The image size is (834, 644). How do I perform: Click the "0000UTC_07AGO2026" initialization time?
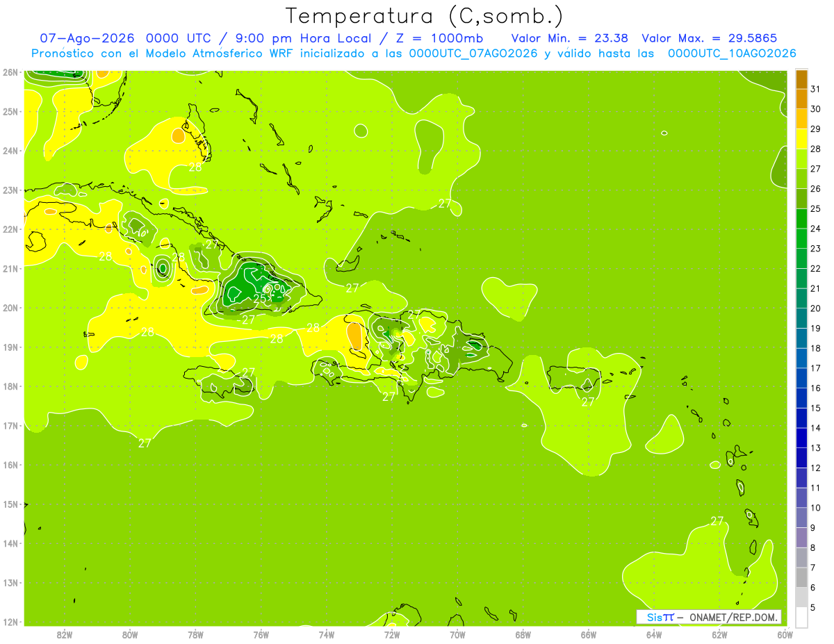[x=473, y=53]
